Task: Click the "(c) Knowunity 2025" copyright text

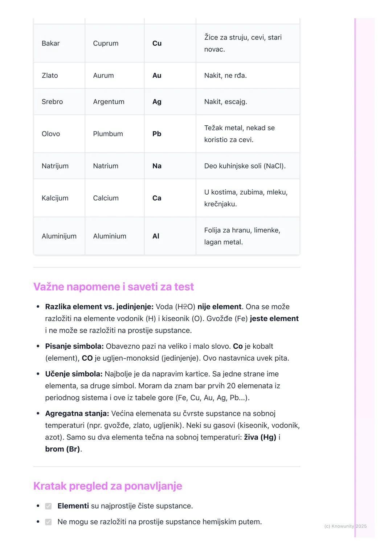Action: (345, 526)
